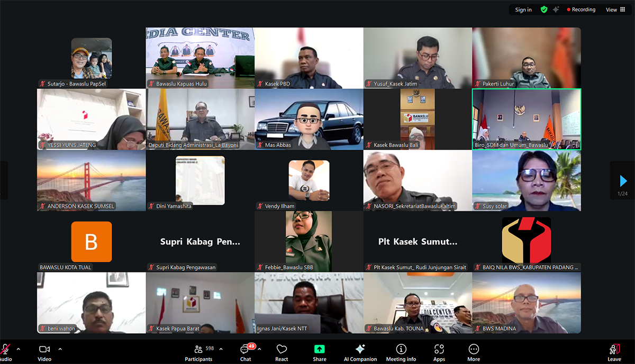Click the Recording indicator
This screenshot has height=364, width=635.
(x=580, y=10)
